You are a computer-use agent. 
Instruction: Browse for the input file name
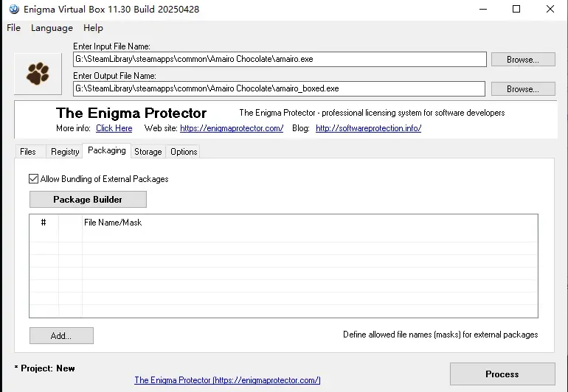coord(523,60)
